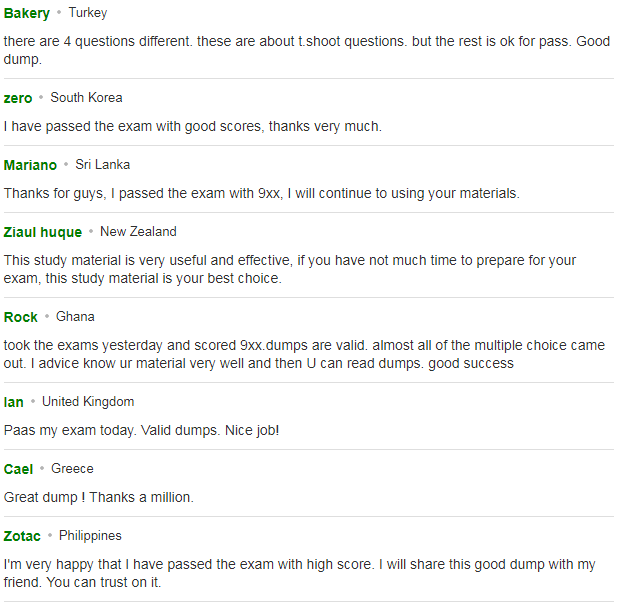Select the United Kingdom country label

pyautogui.click(x=88, y=401)
